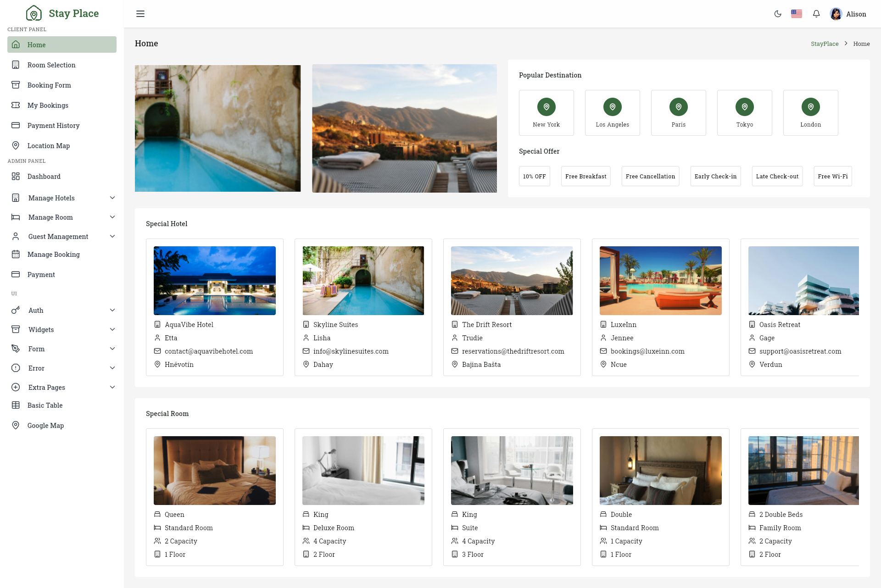Image resolution: width=881 pixels, height=588 pixels.
Task: Click the admin Payment card icon
Action: tap(16, 274)
